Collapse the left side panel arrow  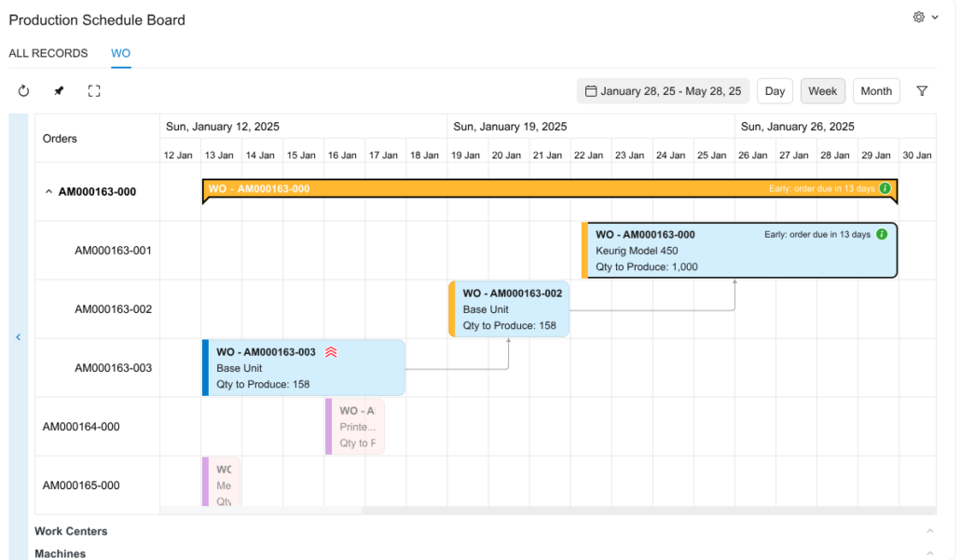[18, 337]
